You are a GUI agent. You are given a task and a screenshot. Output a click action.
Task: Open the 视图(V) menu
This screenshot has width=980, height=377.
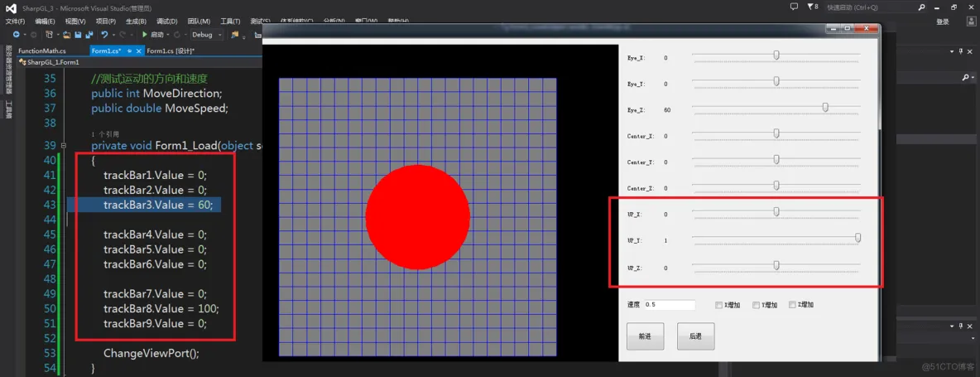coord(76,22)
